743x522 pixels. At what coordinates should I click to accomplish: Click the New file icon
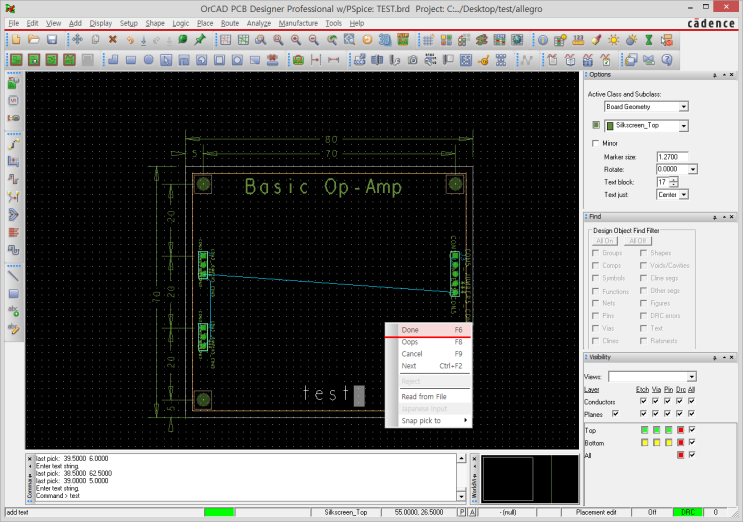click(x=15, y=40)
